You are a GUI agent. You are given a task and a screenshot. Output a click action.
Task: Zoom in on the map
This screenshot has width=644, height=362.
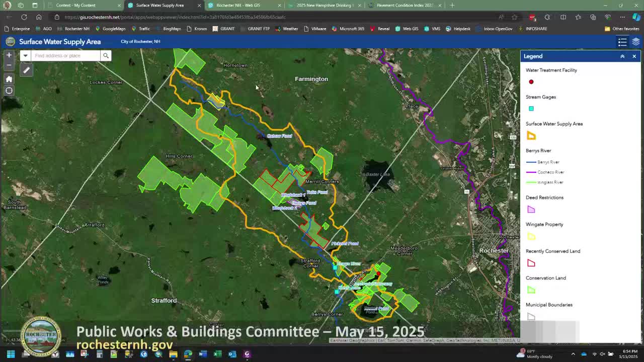tap(9, 55)
